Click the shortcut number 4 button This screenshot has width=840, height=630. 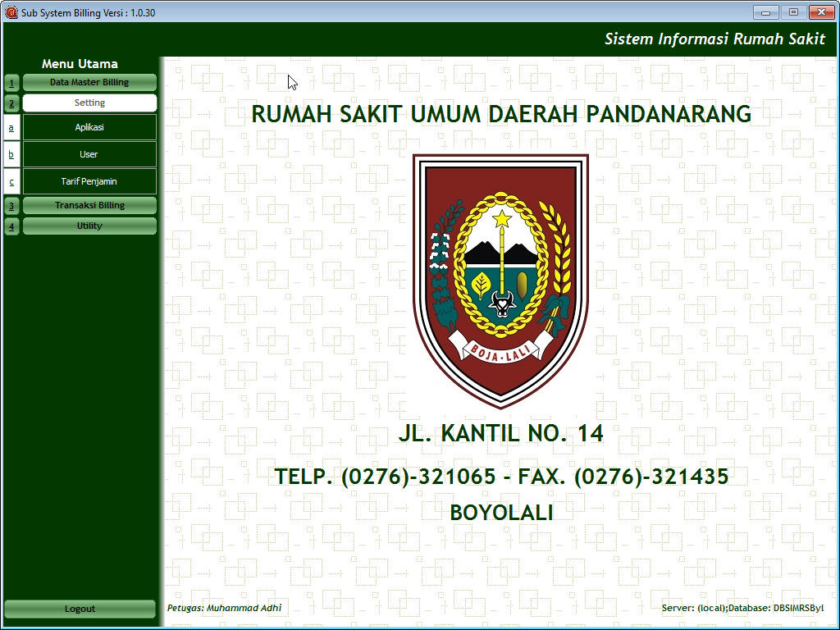(x=11, y=226)
